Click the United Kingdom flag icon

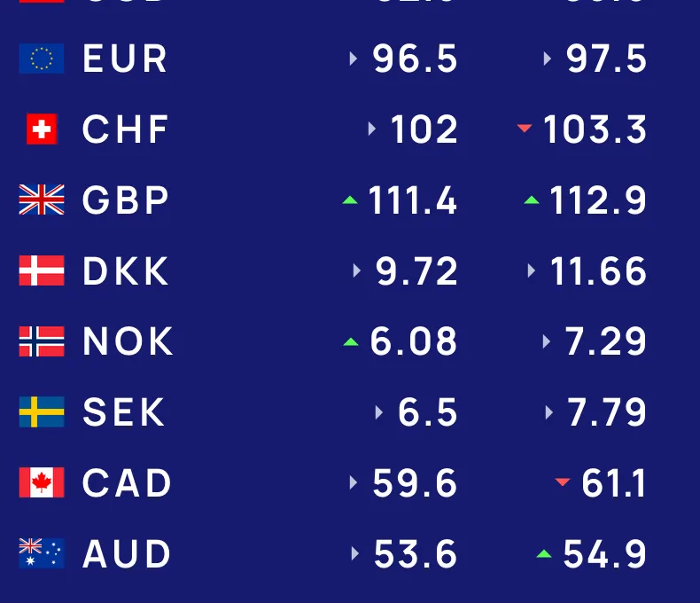[42, 200]
